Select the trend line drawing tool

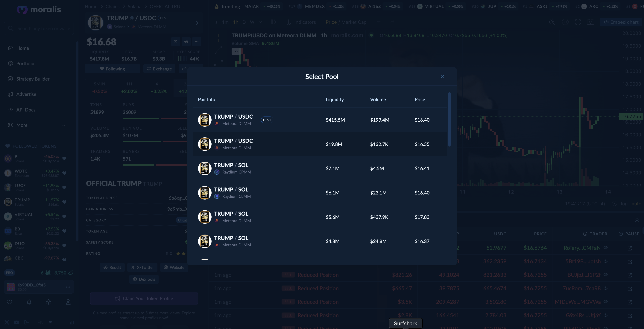coord(218,50)
